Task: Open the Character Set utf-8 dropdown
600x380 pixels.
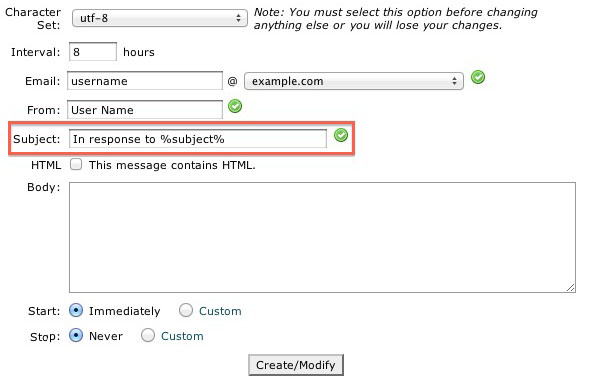Action: [x=160, y=18]
